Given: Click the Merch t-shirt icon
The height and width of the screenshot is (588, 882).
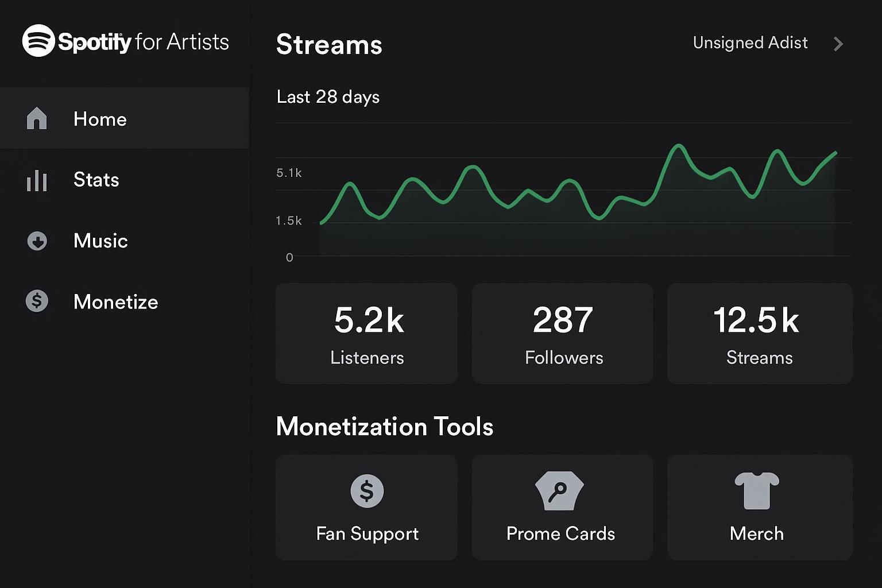Looking at the screenshot, I should coord(757,491).
